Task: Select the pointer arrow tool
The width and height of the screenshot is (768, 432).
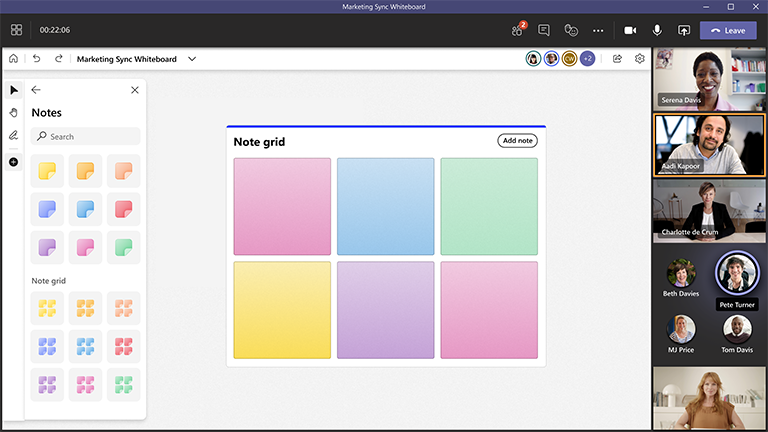Action: 13,90
